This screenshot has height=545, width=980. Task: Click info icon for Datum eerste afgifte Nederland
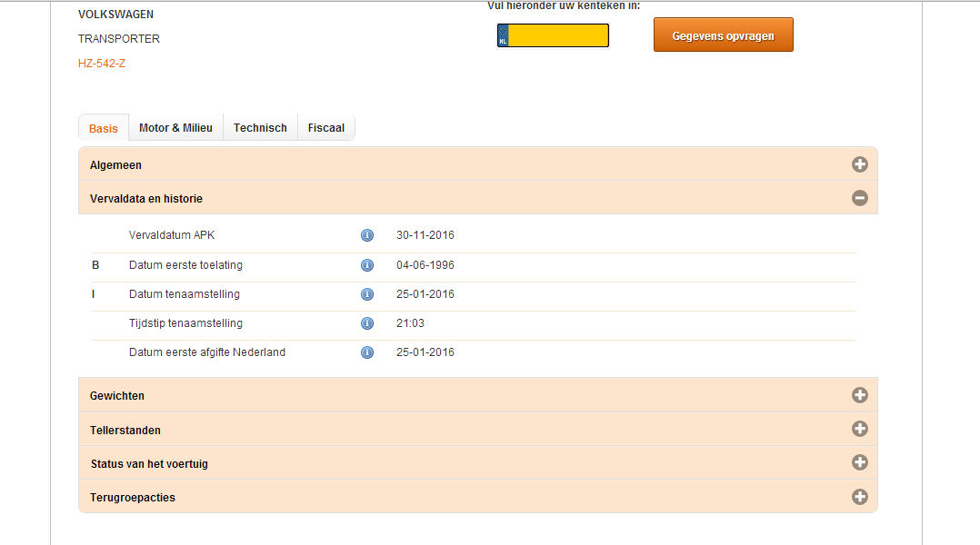tap(367, 352)
